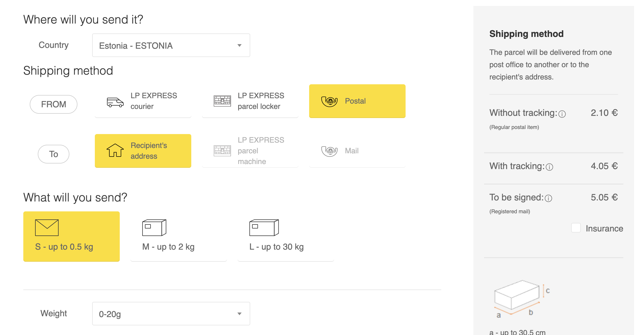Image resolution: width=644 pixels, height=335 pixels.
Task: Click the medium box icon for size M
Action: pos(154,228)
